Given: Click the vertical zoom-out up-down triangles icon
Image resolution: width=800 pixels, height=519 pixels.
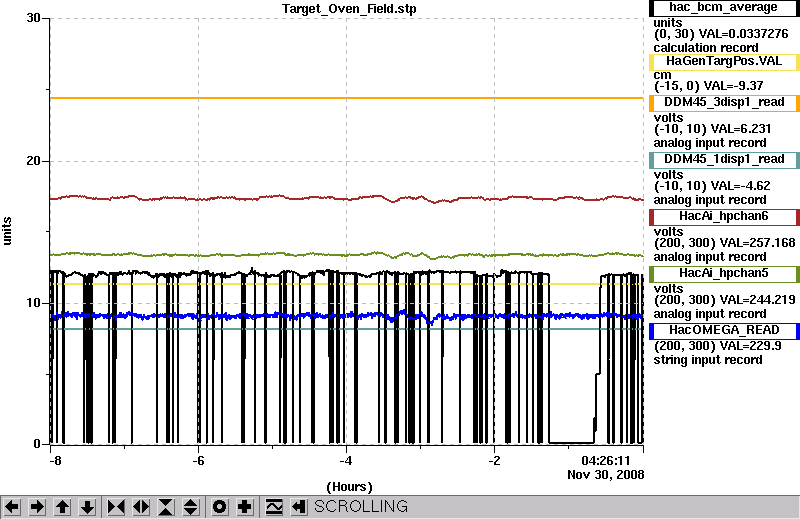Looking at the screenshot, I should (191, 507).
